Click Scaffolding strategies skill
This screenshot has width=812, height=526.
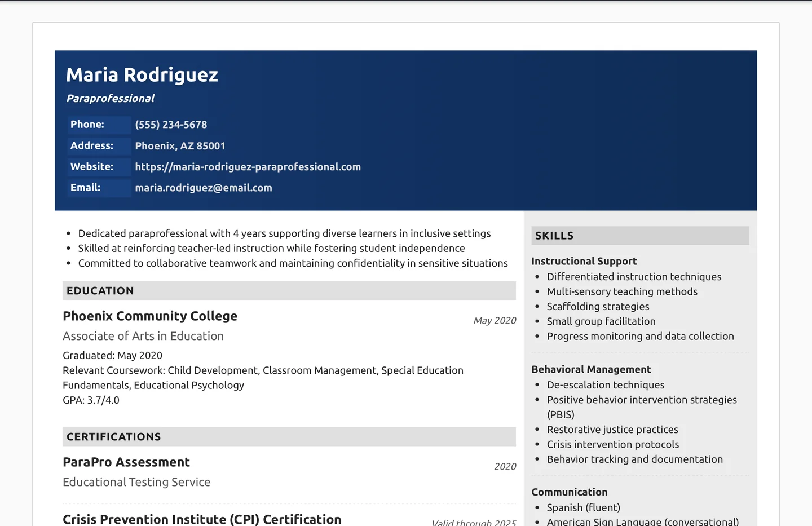pyautogui.click(x=598, y=307)
